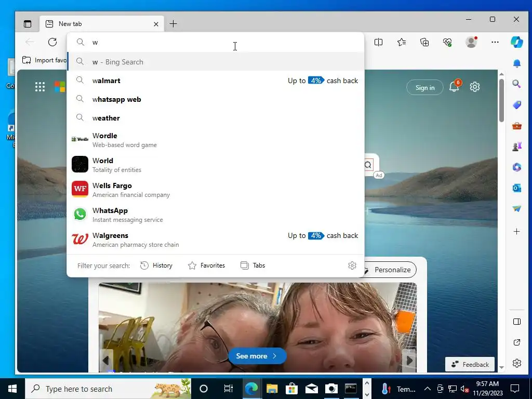Select the Wordle suggestion
The width and height of the screenshot is (532, 399).
pos(216,140)
